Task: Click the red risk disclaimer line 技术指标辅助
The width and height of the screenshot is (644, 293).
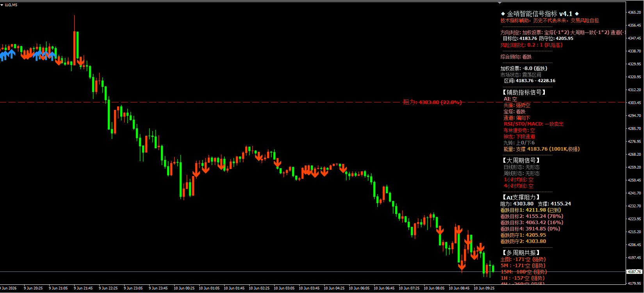Action: click(x=549, y=20)
